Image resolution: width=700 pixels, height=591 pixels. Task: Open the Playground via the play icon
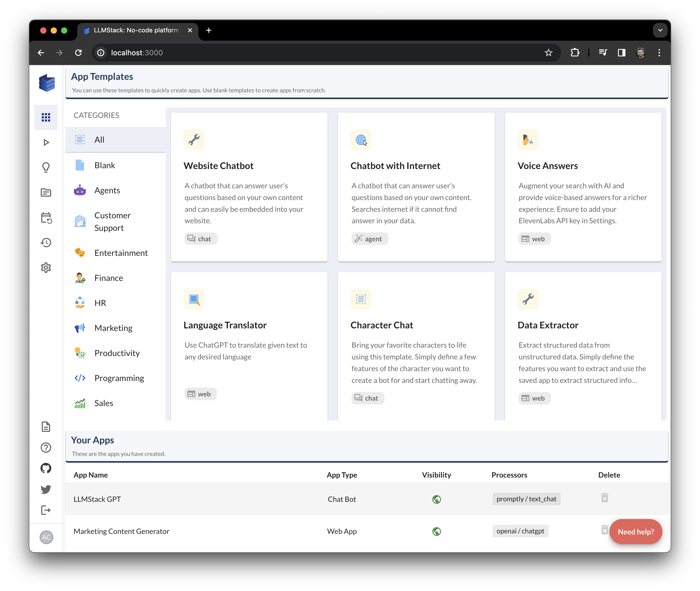tap(46, 142)
